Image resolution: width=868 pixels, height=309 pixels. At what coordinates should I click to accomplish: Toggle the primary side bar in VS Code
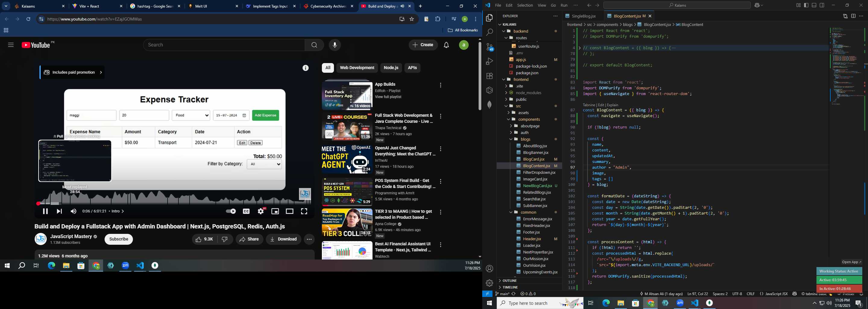[x=806, y=5]
